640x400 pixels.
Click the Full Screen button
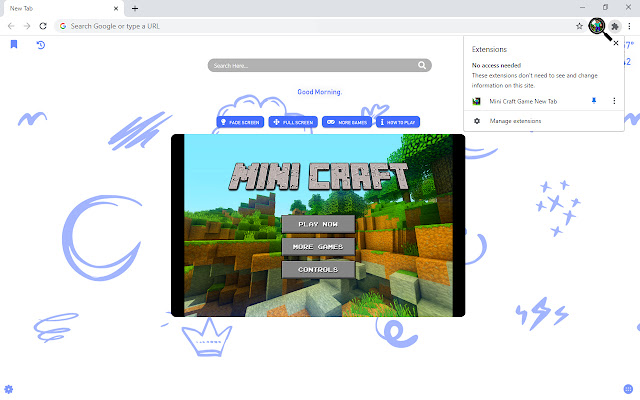click(x=293, y=122)
